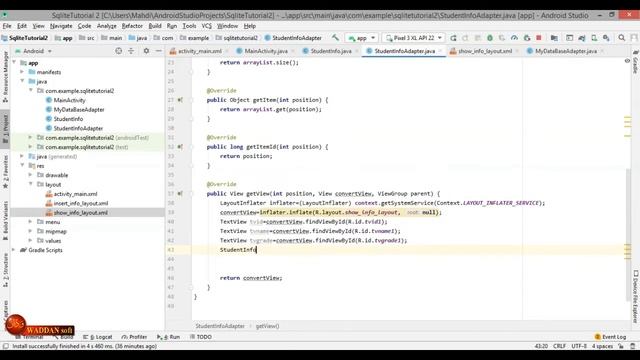The height and width of the screenshot is (360, 640).
Task: Toggle the Gradle side panel
Action: (x=635, y=61)
